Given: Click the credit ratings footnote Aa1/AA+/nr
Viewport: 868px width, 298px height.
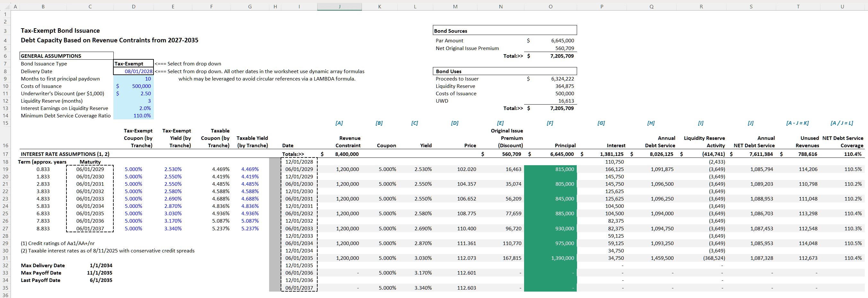Looking at the screenshot, I should click(57, 243).
